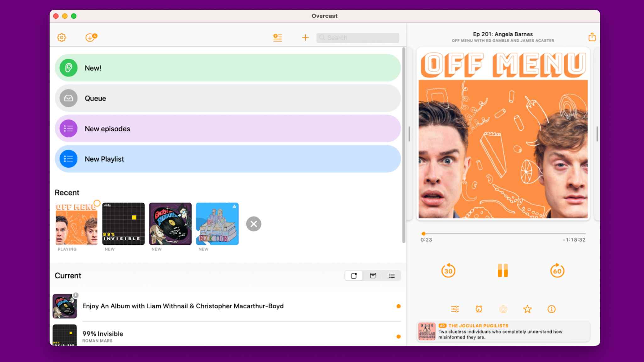This screenshot has height=362, width=644.
Task: Share current episode via share icon
Action: [x=592, y=37]
